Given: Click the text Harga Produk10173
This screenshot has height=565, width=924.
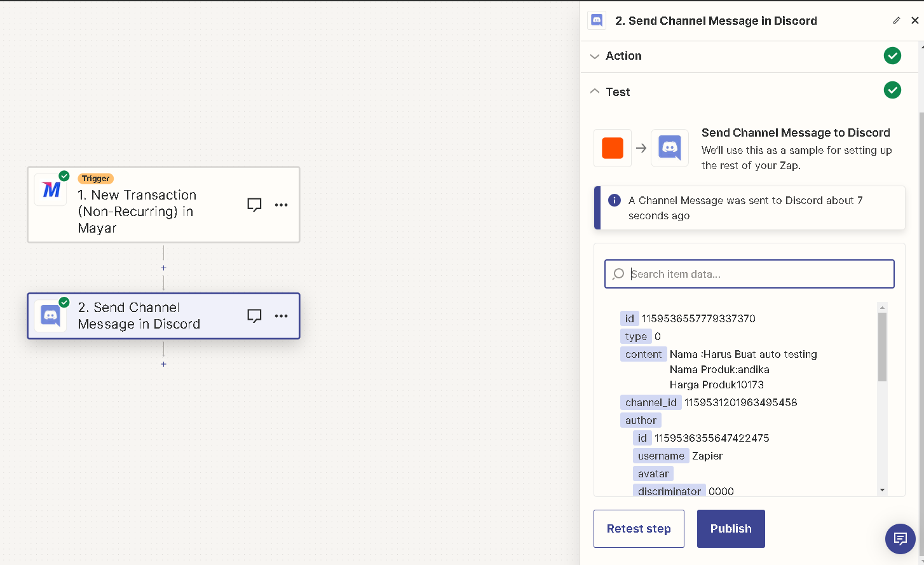Looking at the screenshot, I should (x=717, y=385).
